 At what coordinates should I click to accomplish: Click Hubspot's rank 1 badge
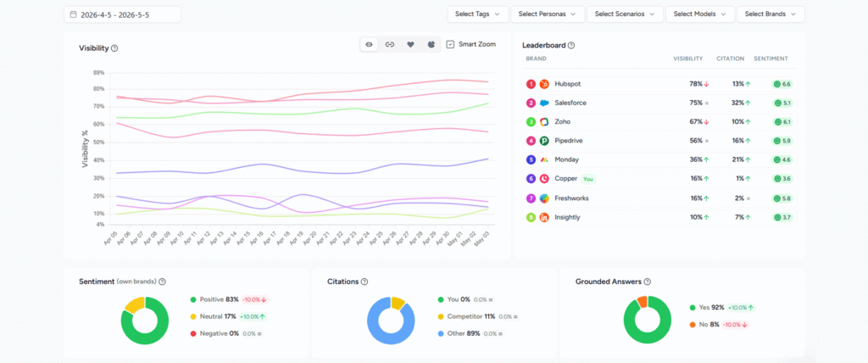tap(531, 84)
